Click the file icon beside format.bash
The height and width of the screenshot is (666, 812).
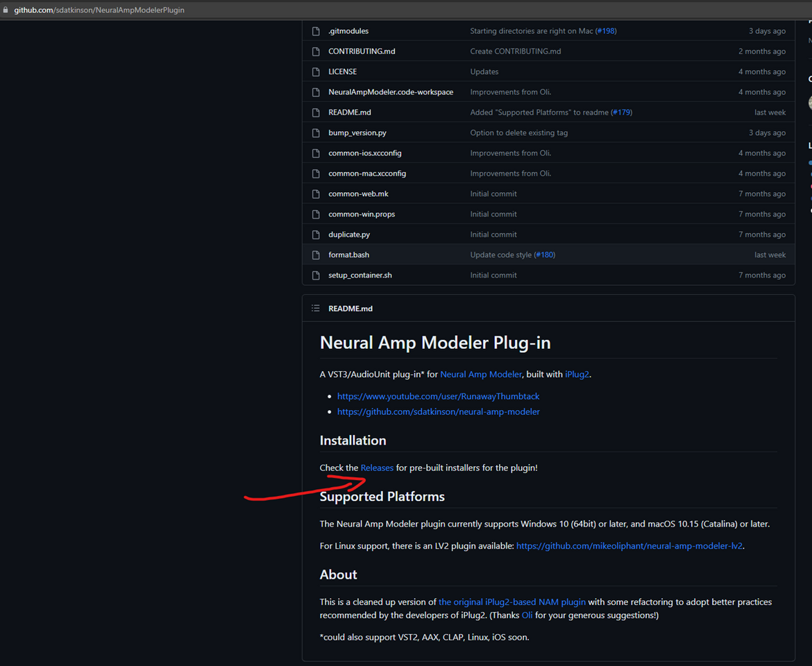pyautogui.click(x=316, y=255)
